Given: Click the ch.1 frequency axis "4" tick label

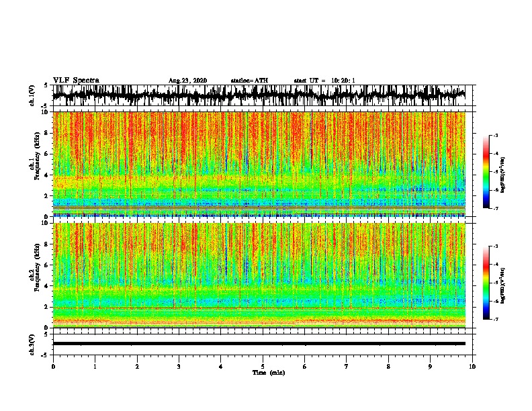Looking at the screenshot, I should click(x=46, y=175).
